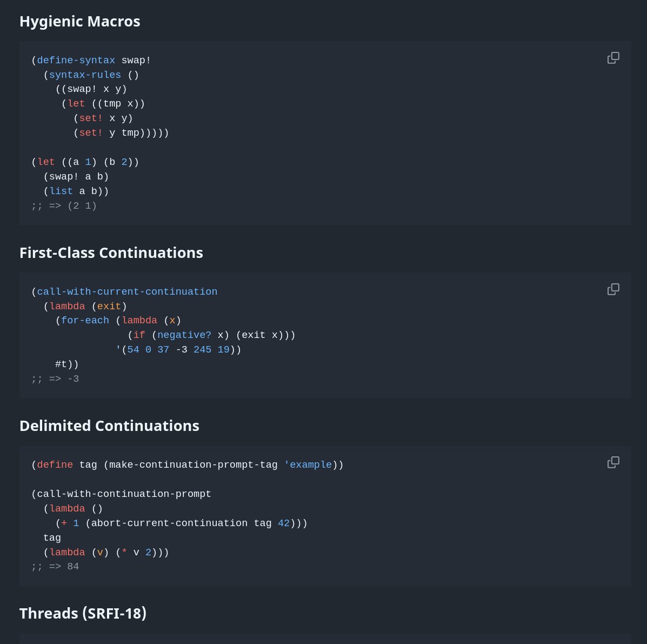
Task: Click the line "(lambda (exit)"
Action: coord(85,306)
